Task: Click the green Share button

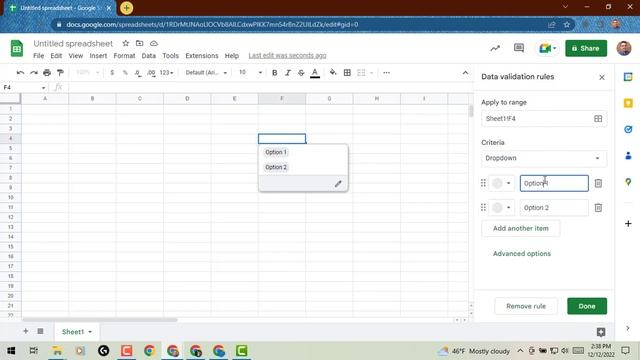Action: (x=586, y=48)
